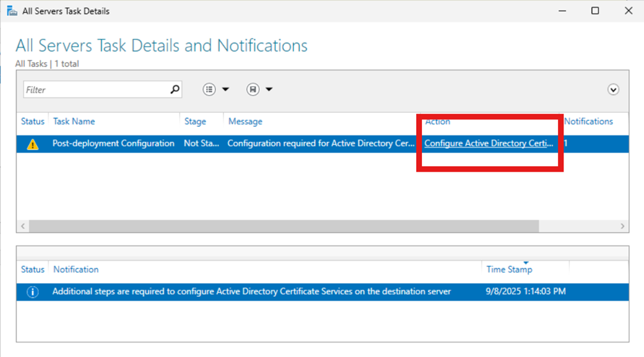Click the blue information icon in notifications

pyautogui.click(x=32, y=292)
